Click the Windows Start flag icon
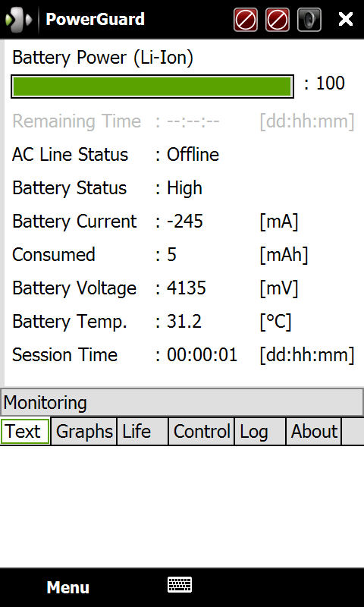The height and width of the screenshot is (607, 364). 18,19
